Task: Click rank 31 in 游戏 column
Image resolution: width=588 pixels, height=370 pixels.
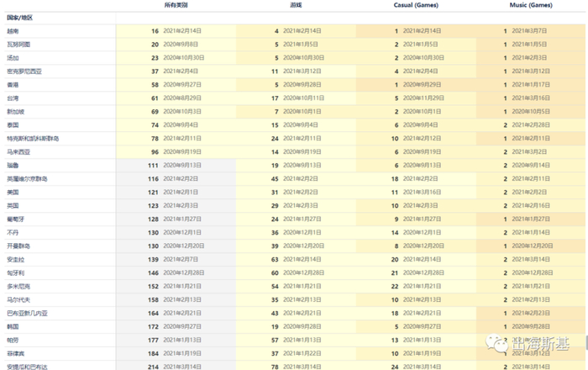Action: point(275,193)
